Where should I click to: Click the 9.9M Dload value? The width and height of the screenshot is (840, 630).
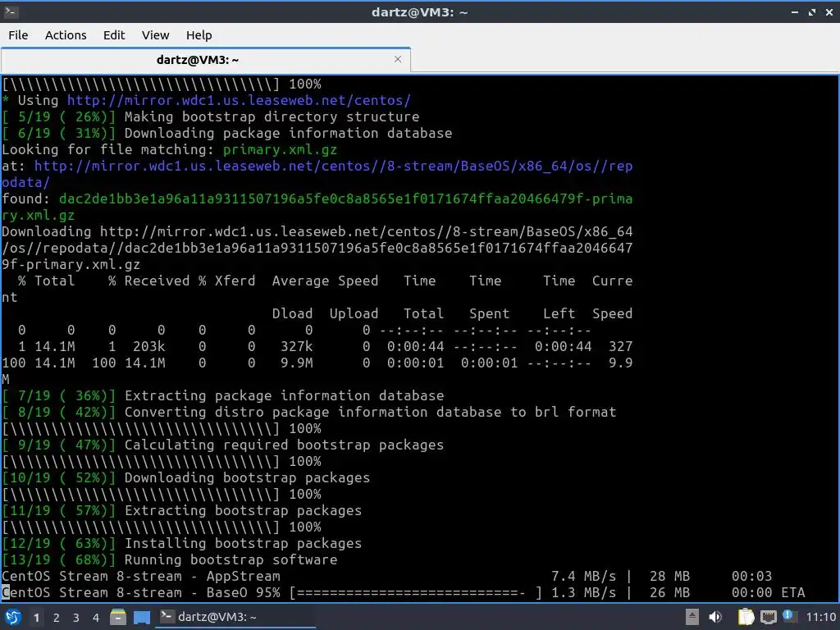(x=296, y=363)
